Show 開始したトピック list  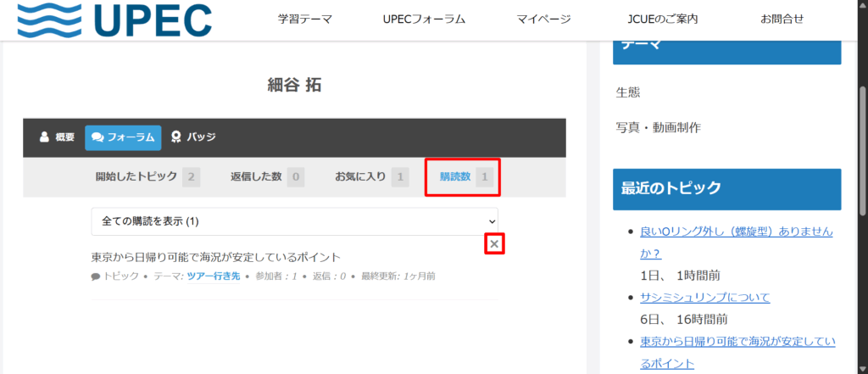147,177
